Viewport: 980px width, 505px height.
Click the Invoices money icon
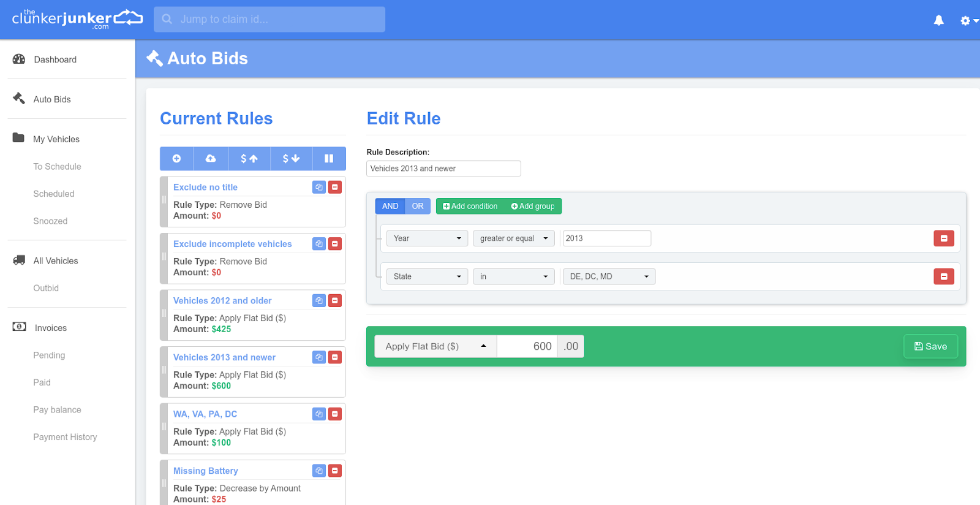click(x=19, y=327)
